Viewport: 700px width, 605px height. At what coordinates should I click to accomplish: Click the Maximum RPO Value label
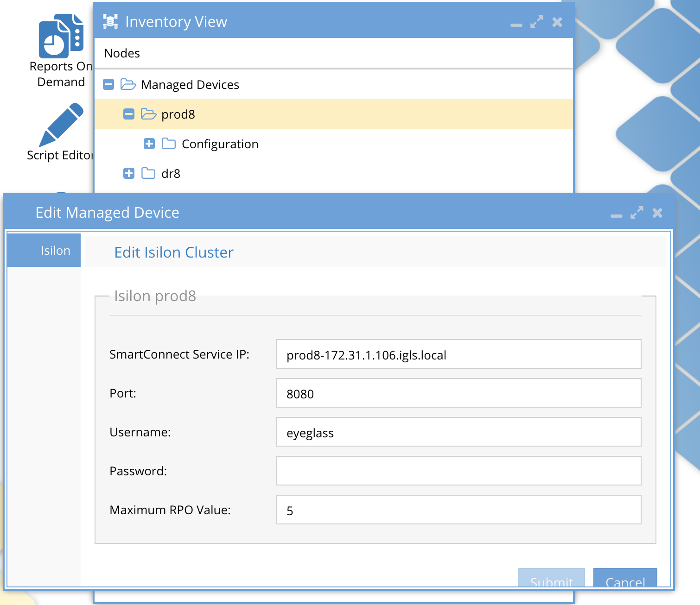170,510
